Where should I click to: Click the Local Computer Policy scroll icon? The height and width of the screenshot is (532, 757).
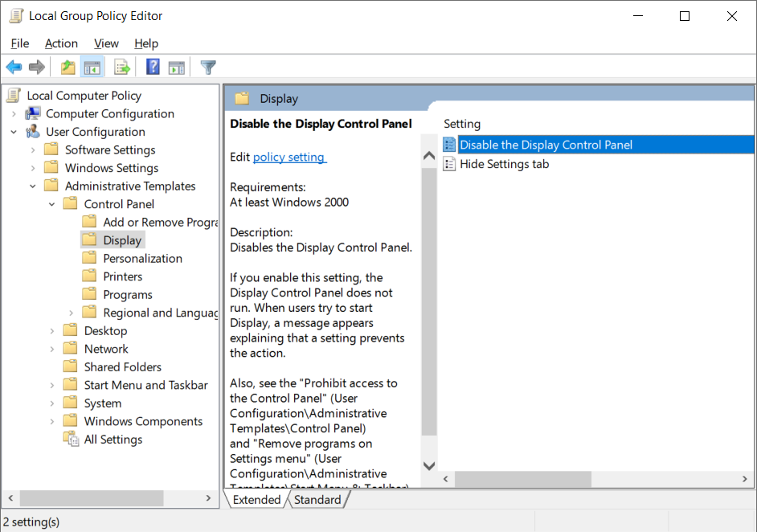(x=14, y=95)
